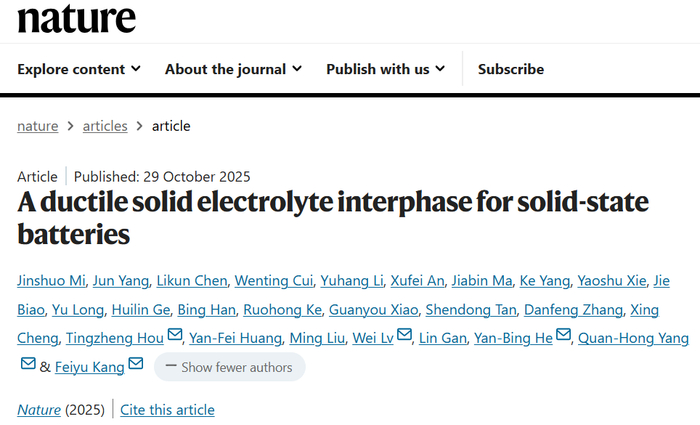The image size is (700, 425).
Task: Expand the Publish with us menu
Action: pos(385,69)
